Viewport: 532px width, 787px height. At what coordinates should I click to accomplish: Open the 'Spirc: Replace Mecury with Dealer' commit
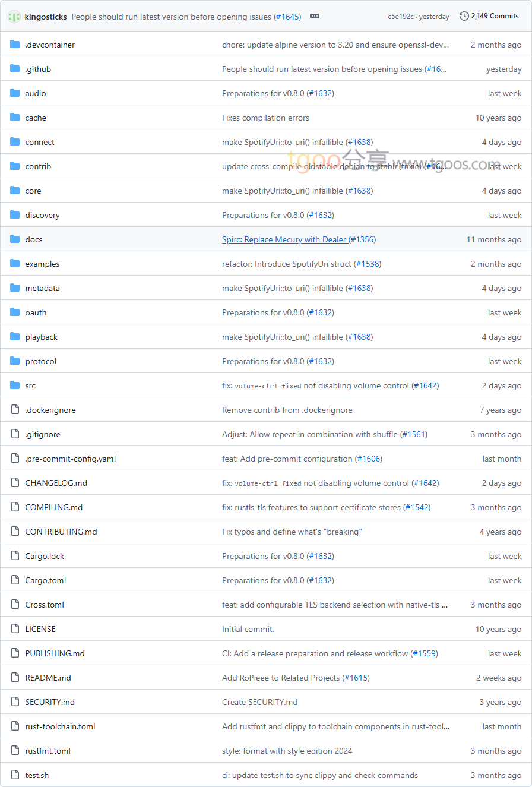pos(284,239)
